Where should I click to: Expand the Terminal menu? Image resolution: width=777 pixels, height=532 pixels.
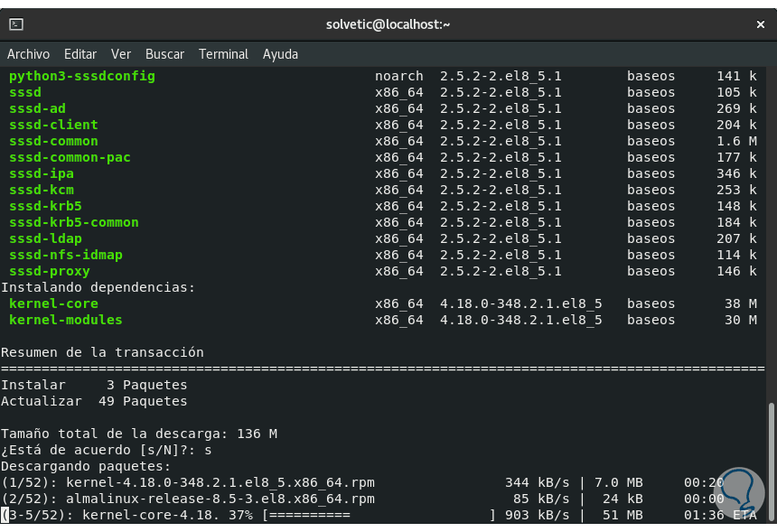[221, 54]
